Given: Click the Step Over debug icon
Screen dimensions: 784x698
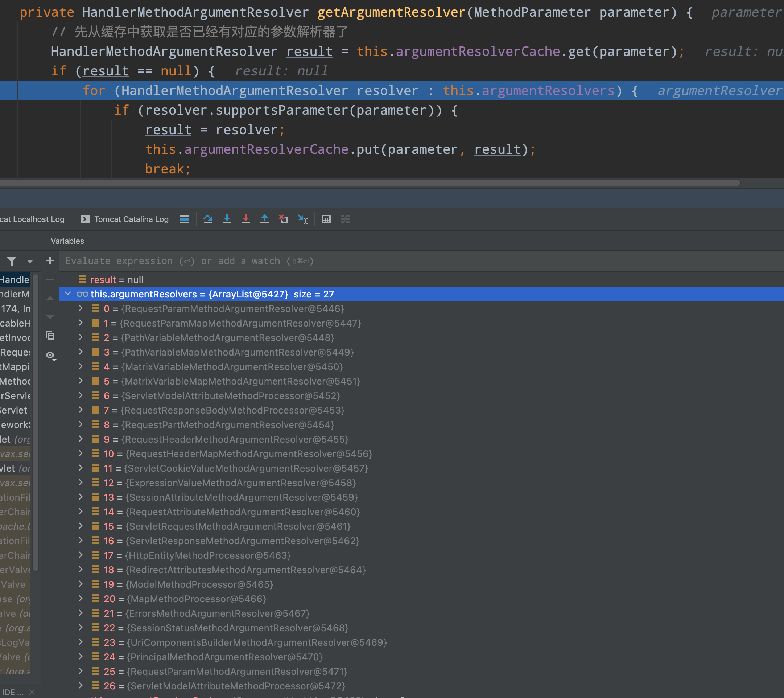Looking at the screenshot, I should tap(208, 219).
